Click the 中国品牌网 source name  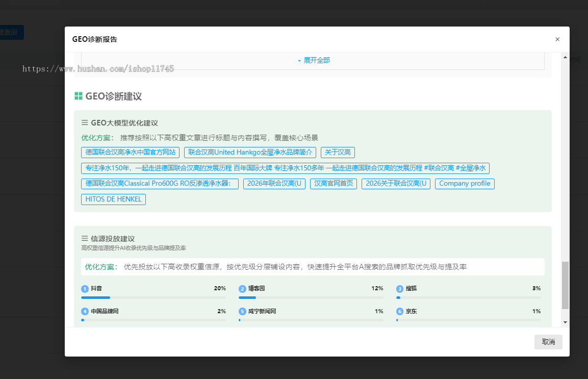(105, 311)
